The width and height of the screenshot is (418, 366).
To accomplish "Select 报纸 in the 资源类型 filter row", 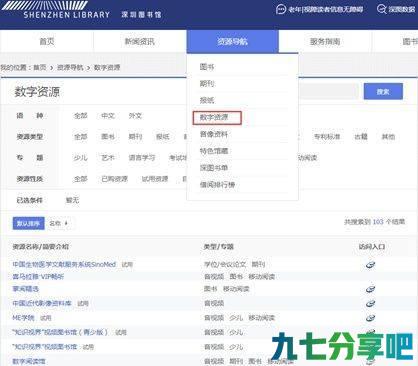I will tap(163, 137).
